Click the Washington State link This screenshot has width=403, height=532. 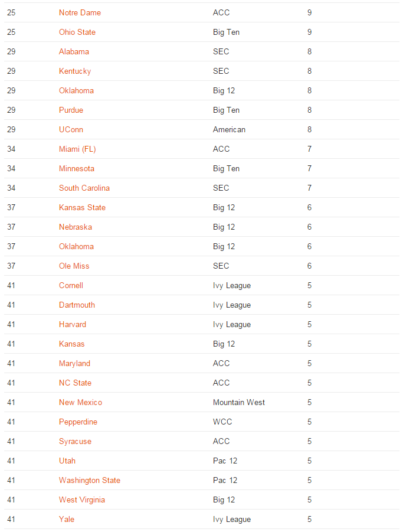(90, 480)
